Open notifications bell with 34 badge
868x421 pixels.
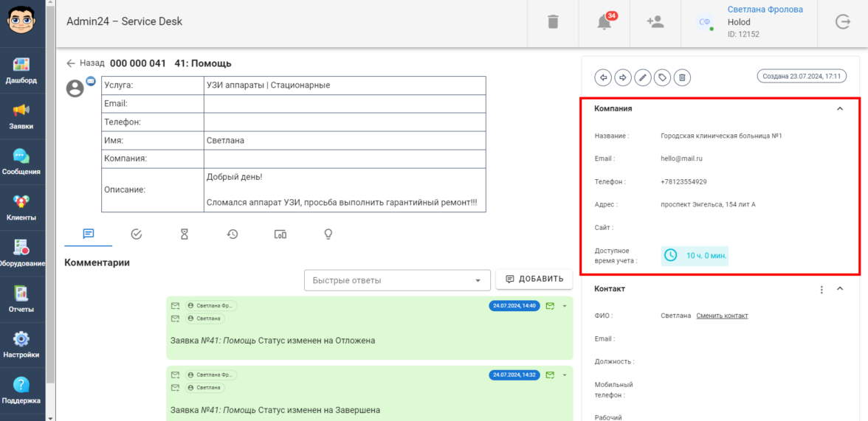pos(605,22)
